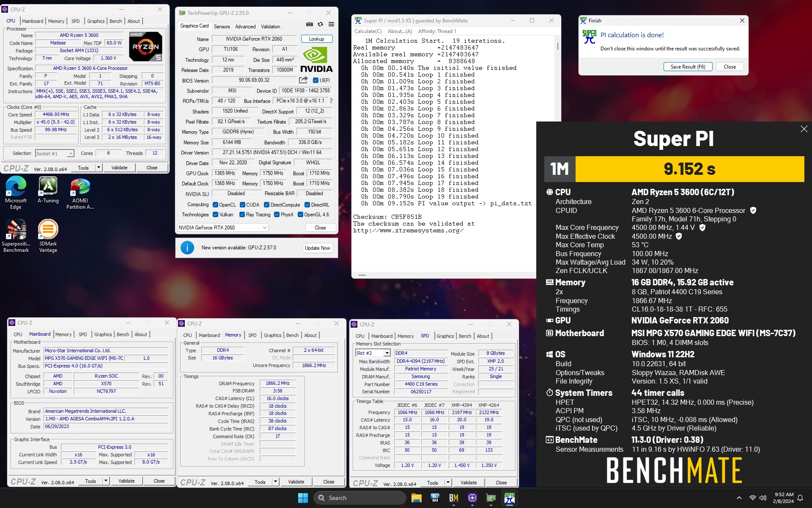
Task: Open the Validation tab in GPU-Z
Action: [270, 26]
